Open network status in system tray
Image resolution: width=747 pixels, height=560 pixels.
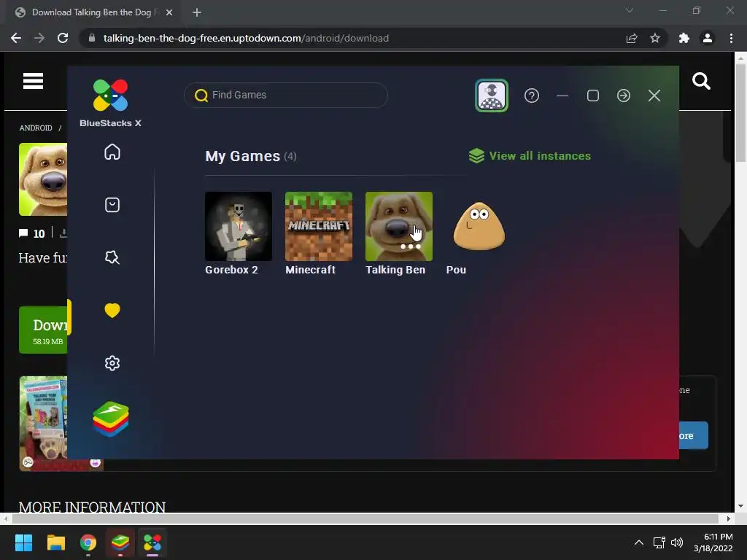coord(659,542)
